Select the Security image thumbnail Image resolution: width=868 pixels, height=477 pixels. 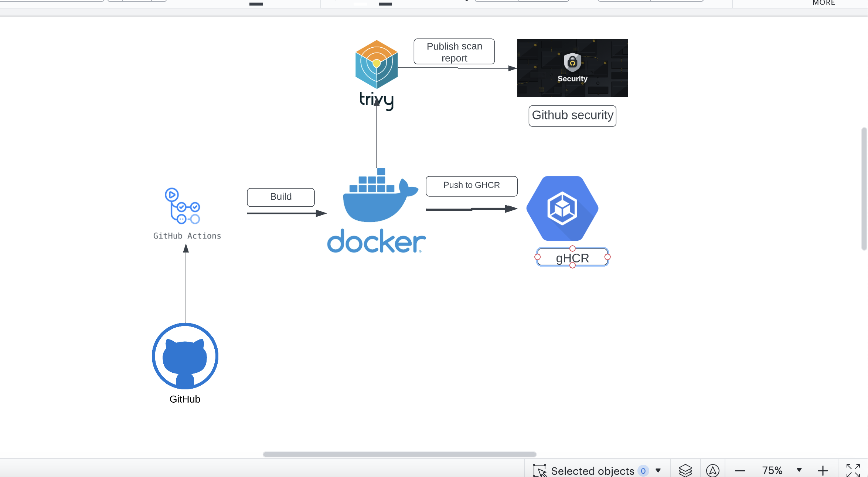pyautogui.click(x=572, y=68)
